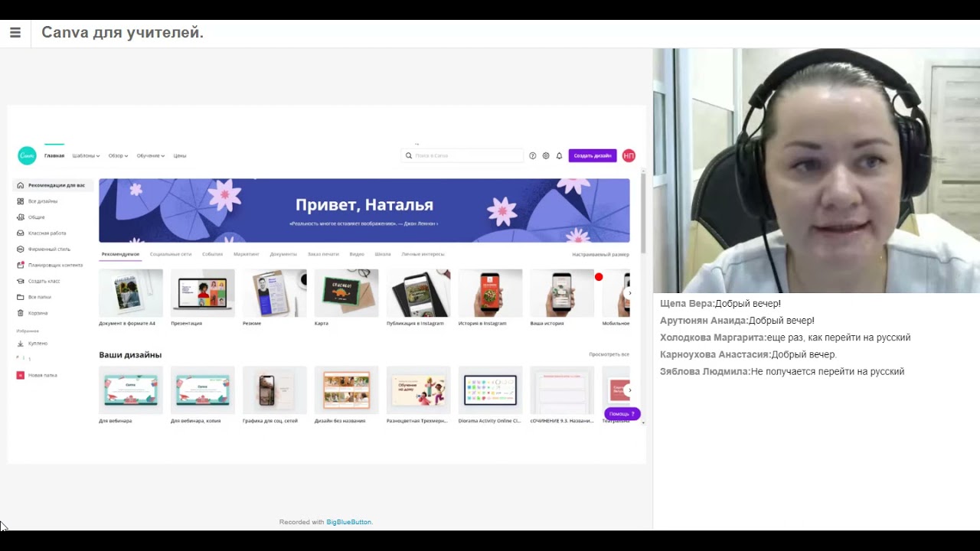Open the hamburger menu at top left
Image resolution: width=980 pixels, height=551 pixels.
[15, 33]
